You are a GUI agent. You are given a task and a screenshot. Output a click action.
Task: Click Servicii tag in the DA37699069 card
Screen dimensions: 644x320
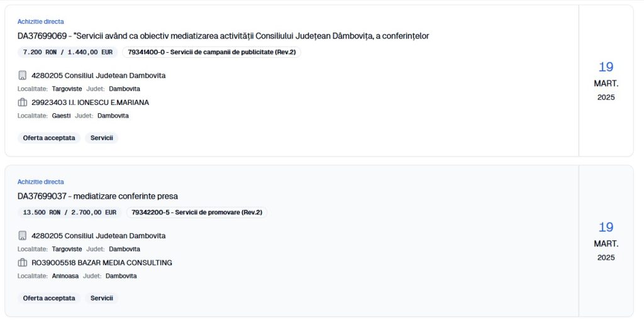click(101, 138)
